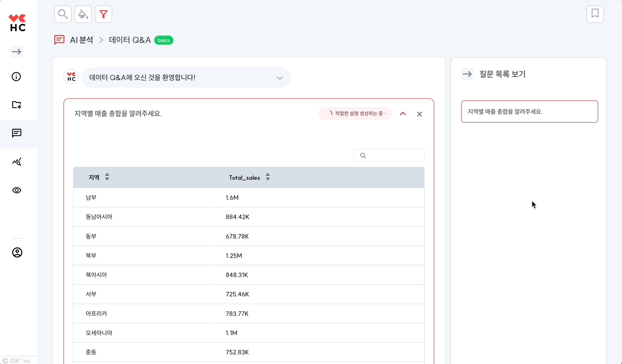Click the table search input field

389,155
